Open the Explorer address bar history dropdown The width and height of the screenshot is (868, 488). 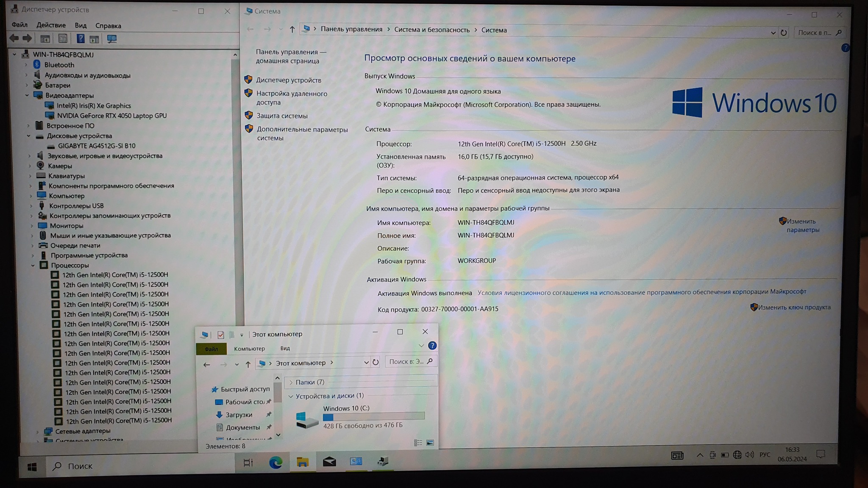coord(366,363)
